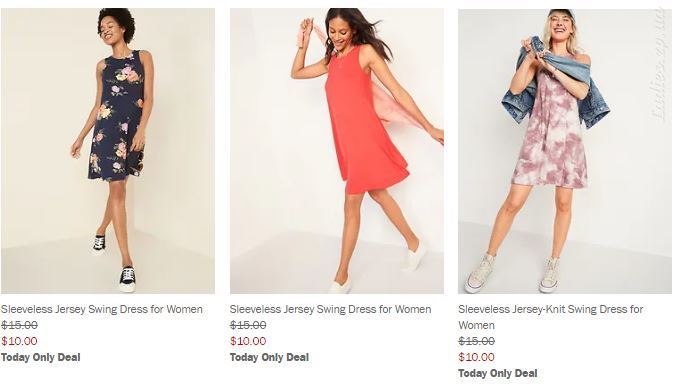673x391 pixels.
Task: Open the navy floral dress product photo
Action: pos(108,151)
